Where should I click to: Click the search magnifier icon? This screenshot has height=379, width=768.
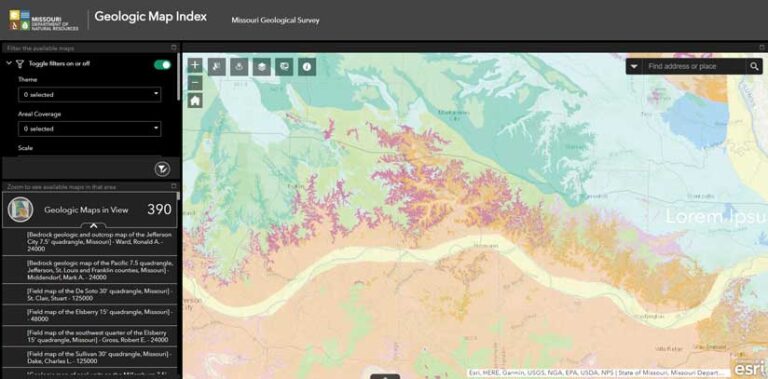(754, 67)
